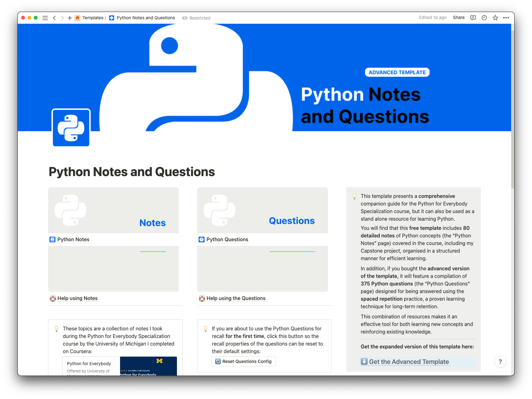Toggle the favorite star for this page
Viewport: 532px width, 399px height.
(x=495, y=18)
